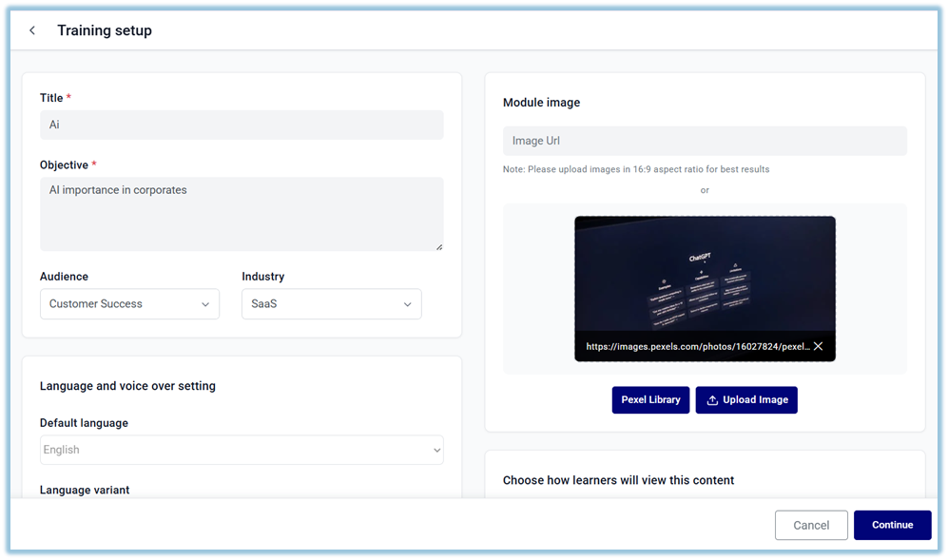Click the Training setup page heading

pyautogui.click(x=105, y=30)
